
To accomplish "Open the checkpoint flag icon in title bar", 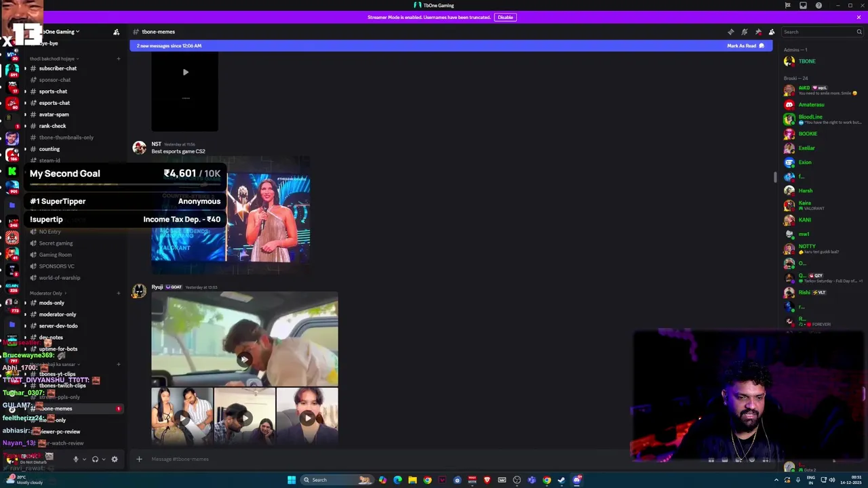I will click(787, 5).
